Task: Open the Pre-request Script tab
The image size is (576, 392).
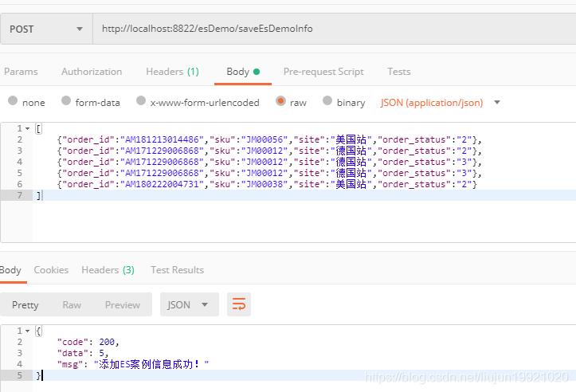Action: pyautogui.click(x=323, y=72)
